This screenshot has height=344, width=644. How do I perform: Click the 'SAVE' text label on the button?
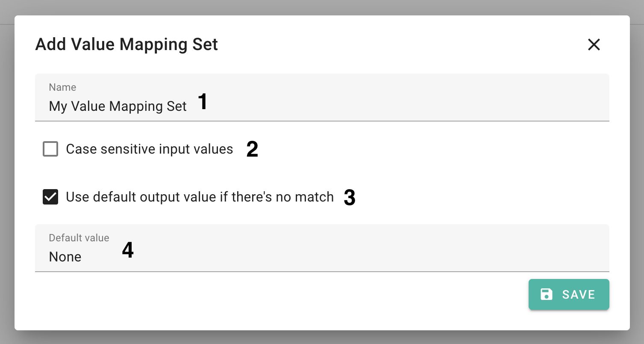[579, 294]
